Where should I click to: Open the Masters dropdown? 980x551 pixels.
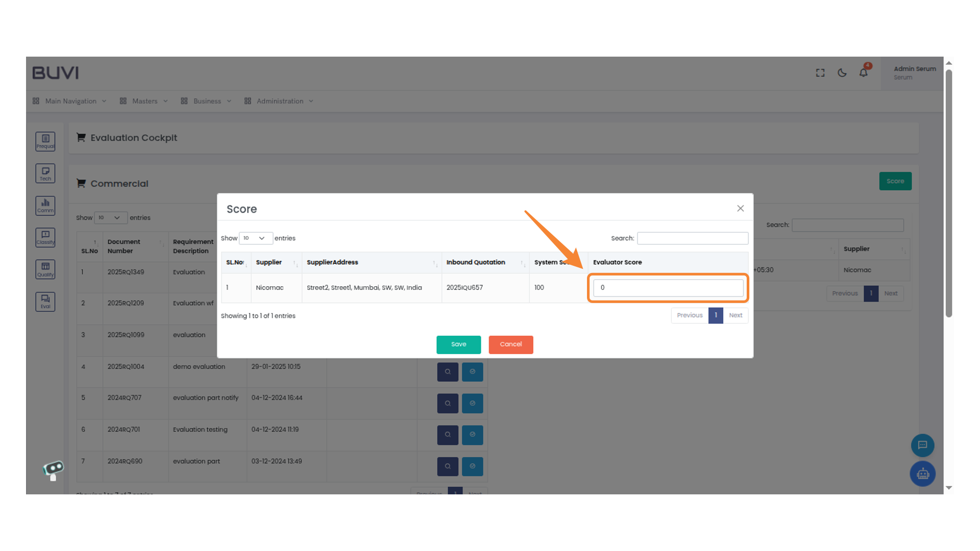(x=144, y=101)
